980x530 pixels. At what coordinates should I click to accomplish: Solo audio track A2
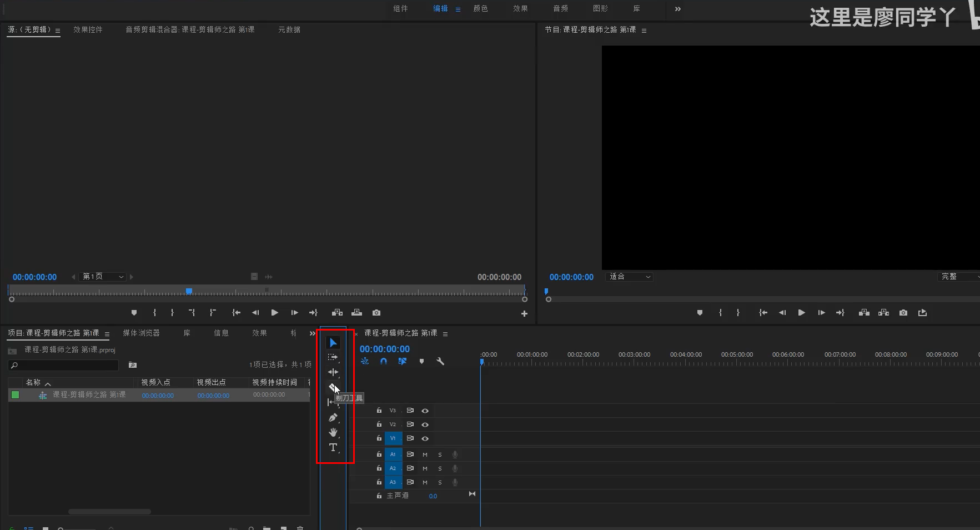click(440, 468)
